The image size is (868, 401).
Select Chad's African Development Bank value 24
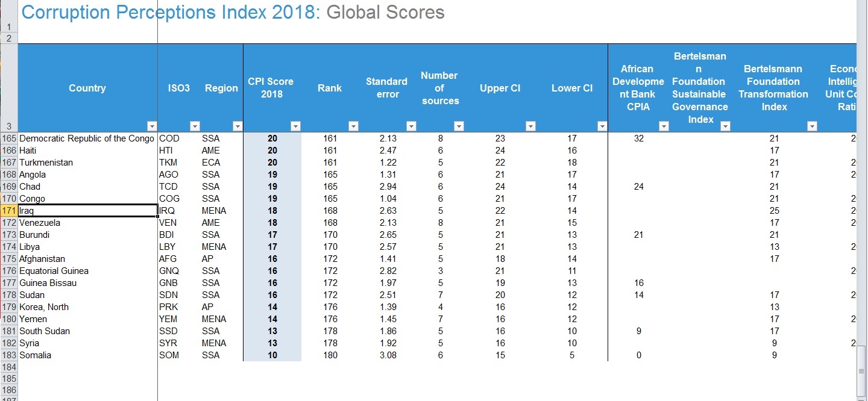(639, 187)
